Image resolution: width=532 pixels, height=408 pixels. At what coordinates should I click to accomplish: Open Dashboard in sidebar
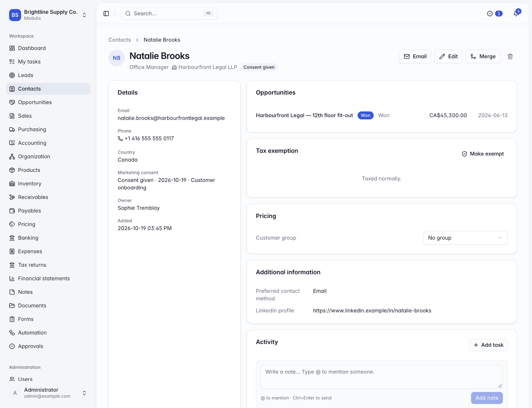48,48
